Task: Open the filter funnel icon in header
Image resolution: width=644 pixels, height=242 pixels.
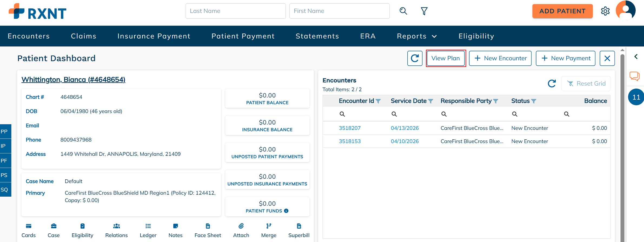Action: (424, 11)
